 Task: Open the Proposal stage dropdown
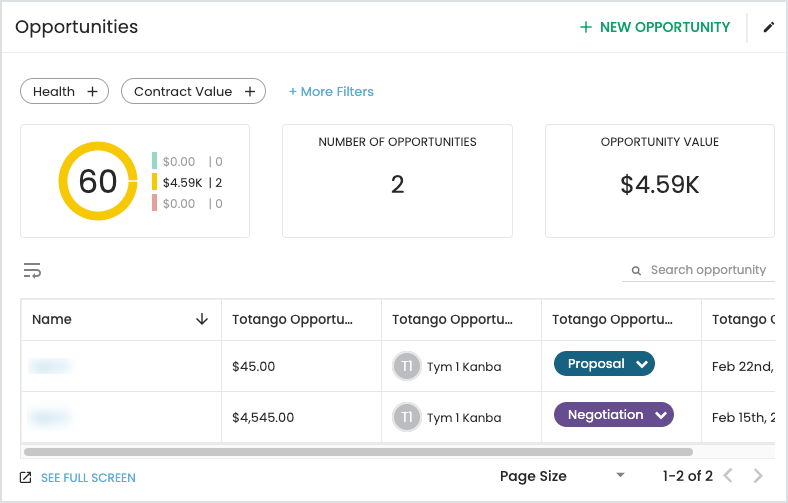click(x=604, y=363)
